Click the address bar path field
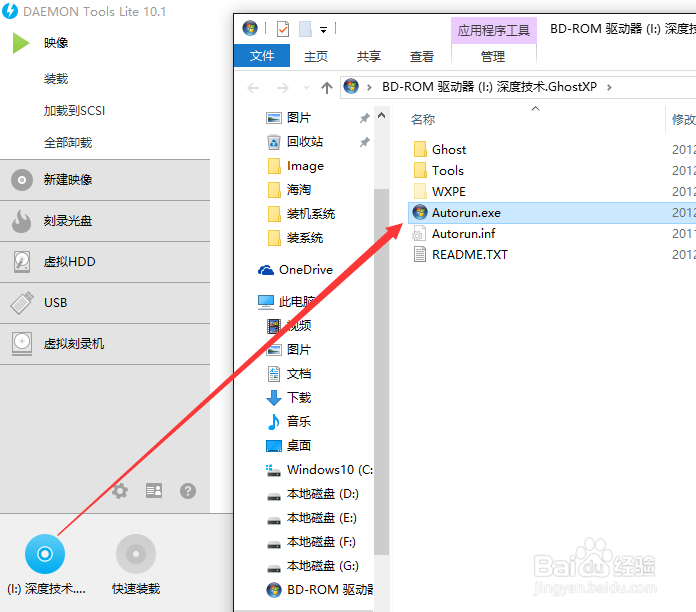 coord(518,87)
